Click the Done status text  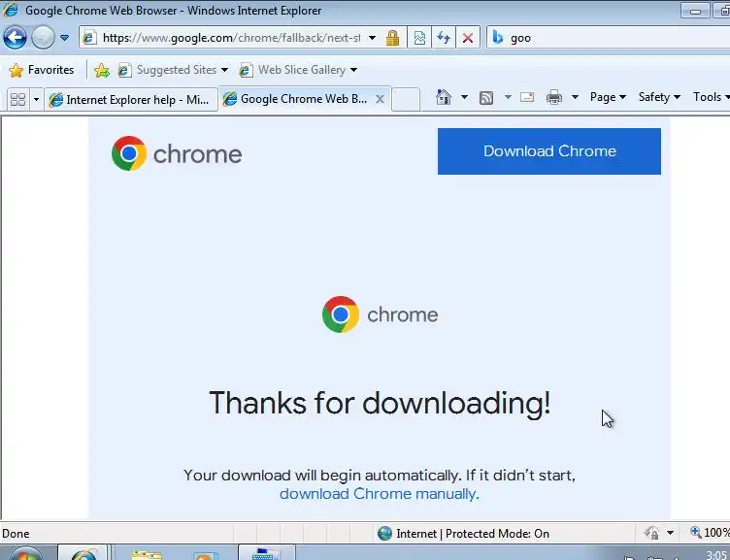click(16, 534)
